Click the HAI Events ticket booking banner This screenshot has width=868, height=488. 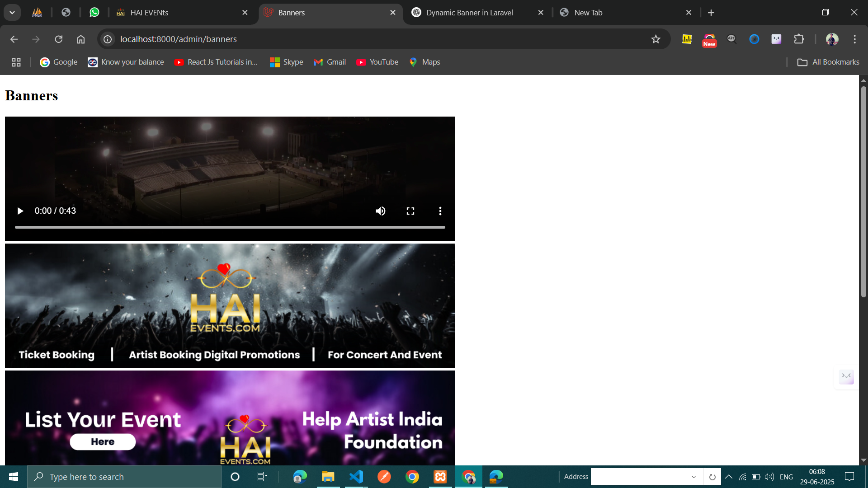(230, 306)
